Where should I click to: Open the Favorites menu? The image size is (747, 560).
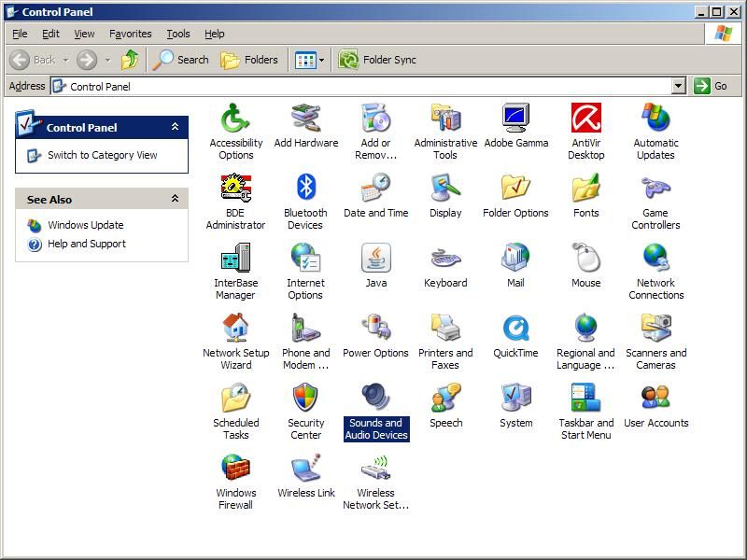(x=130, y=34)
